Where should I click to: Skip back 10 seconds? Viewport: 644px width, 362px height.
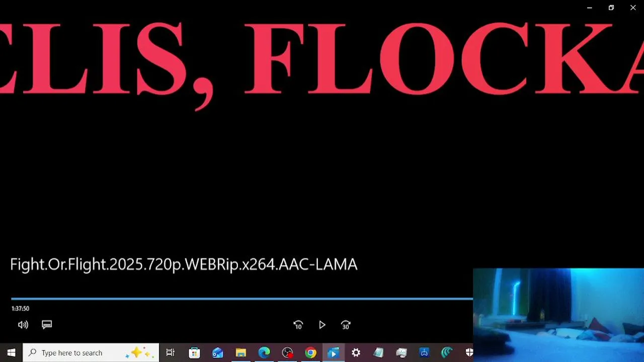(298, 325)
